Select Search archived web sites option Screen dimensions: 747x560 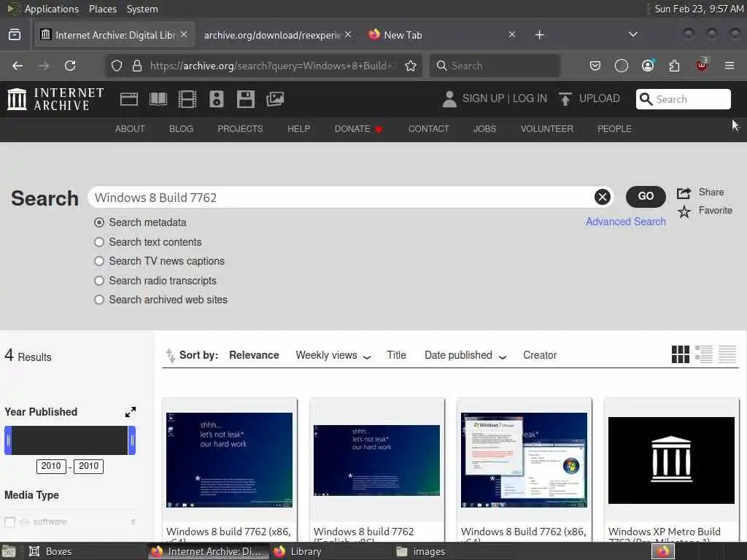[x=99, y=300]
